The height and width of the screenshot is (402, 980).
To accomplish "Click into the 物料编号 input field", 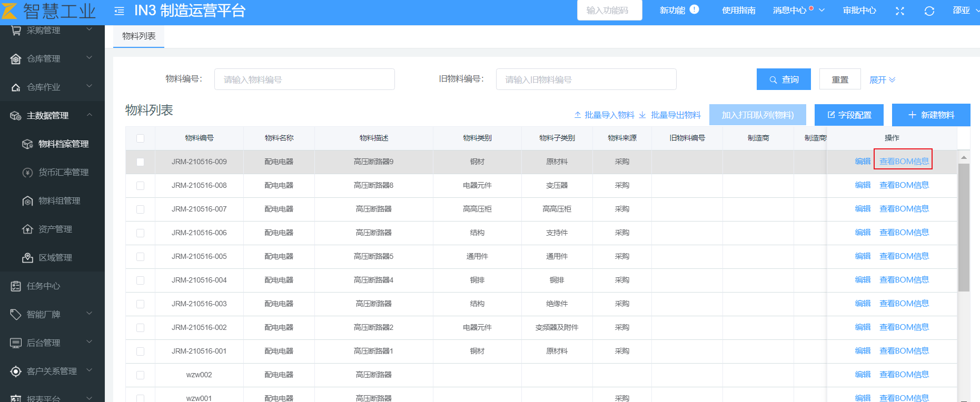I will (x=304, y=79).
